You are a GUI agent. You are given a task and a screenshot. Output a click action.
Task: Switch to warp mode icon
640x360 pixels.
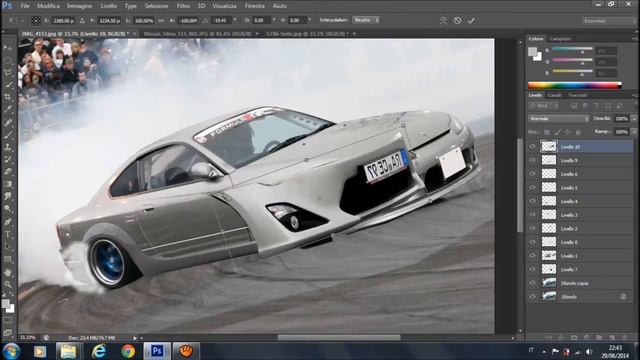pos(443,20)
